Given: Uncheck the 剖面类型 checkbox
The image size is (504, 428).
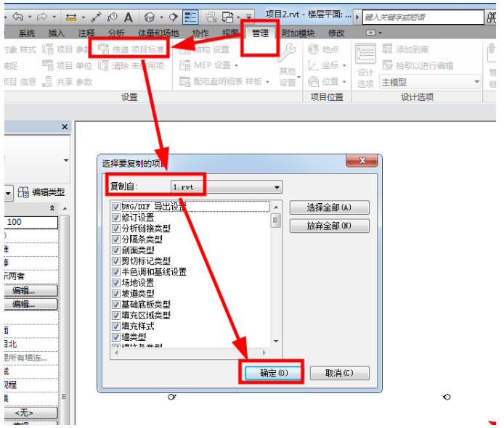Looking at the screenshot, I should coord(116,250).
